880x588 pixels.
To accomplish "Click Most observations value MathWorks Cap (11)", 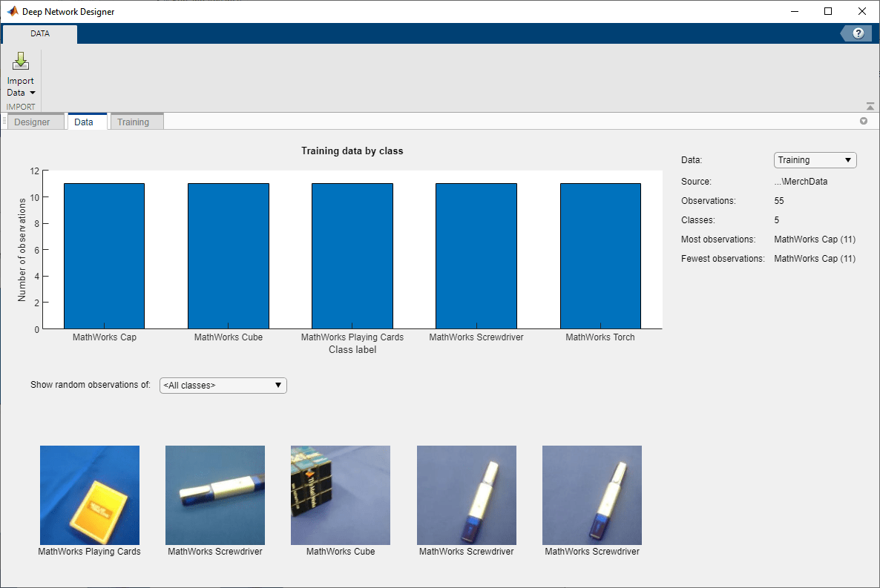I will coord(815,239).
